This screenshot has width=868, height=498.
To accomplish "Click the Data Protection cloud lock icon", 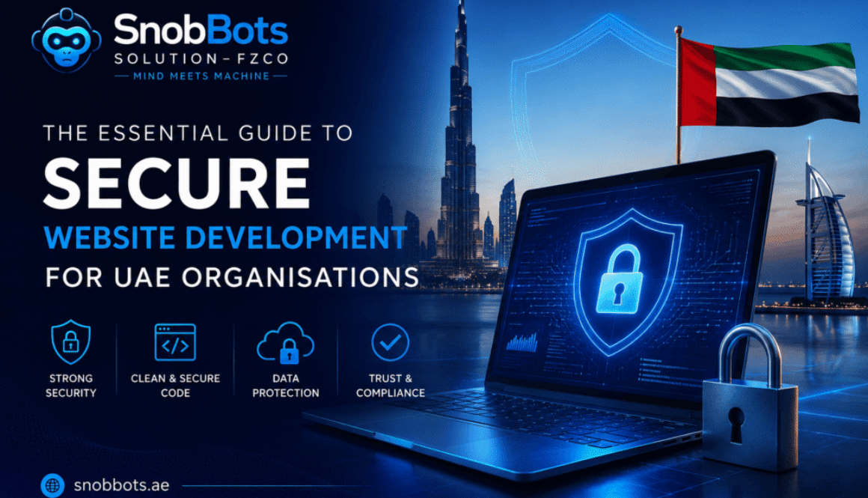I will tap(286, 343).
